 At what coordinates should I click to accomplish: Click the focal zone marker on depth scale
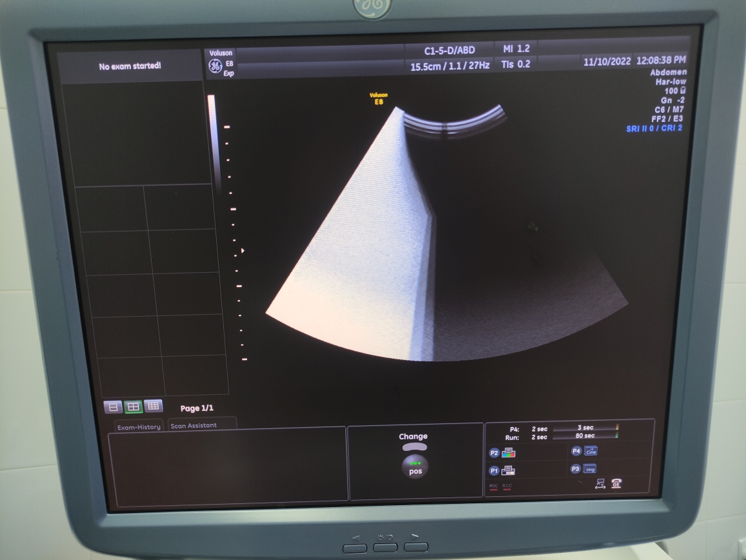click(x=243, y=250)
